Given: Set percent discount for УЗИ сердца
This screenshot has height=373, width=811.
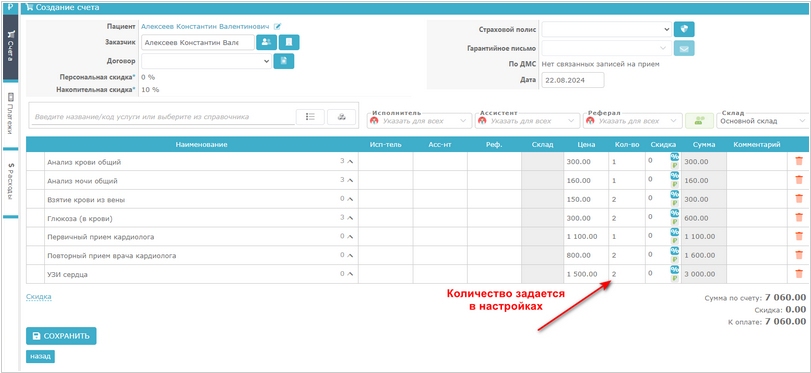Looking at the screenshot, I should click(674, 270).
